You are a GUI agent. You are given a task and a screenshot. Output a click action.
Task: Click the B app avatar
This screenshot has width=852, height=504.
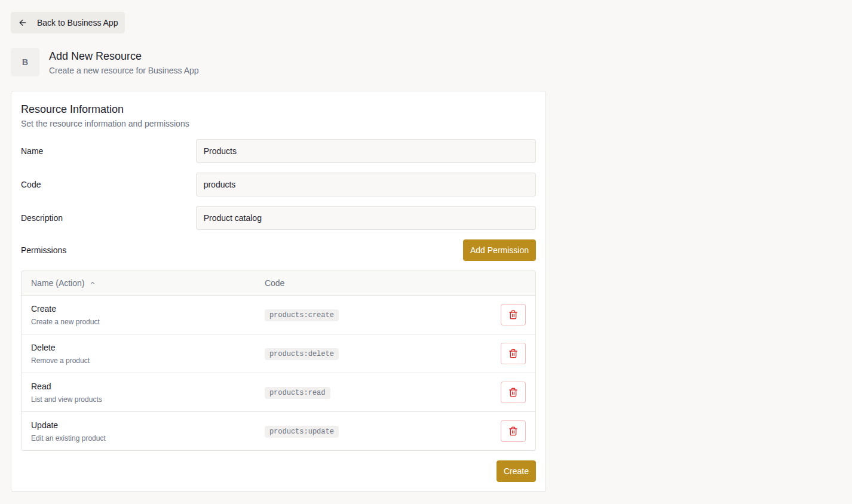25,62
